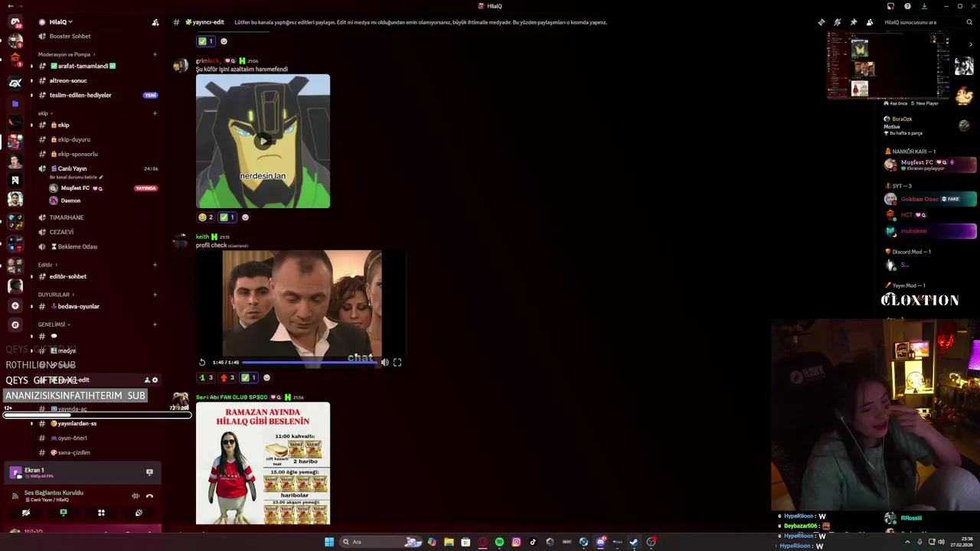The image size is (980, 551).
Task: Open Spotify from the taskbar
Action: click(499, 542)
